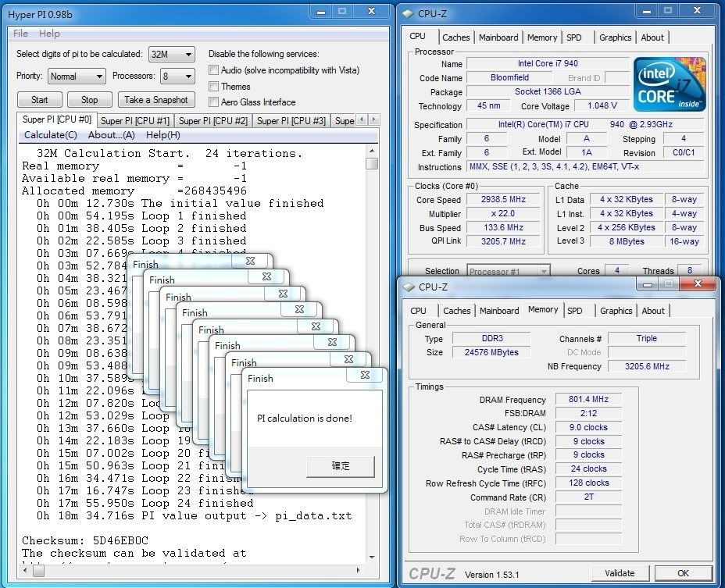Click the Intel Core i7 940 name field
The height and width of the screenshot is (588, 725).
pyautogui.click(x=548, y=63)
